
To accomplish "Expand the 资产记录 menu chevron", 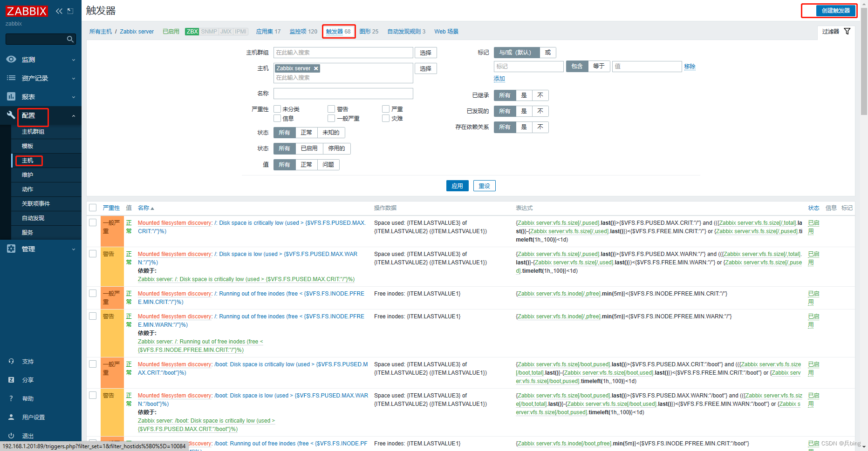I will 74,79.
